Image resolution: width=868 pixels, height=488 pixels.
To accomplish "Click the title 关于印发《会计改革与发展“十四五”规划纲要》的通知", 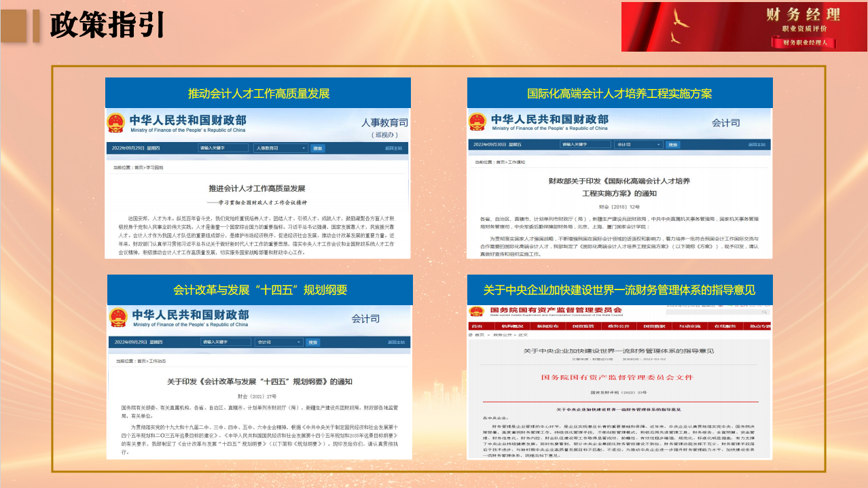I will [x=259, y=381].
